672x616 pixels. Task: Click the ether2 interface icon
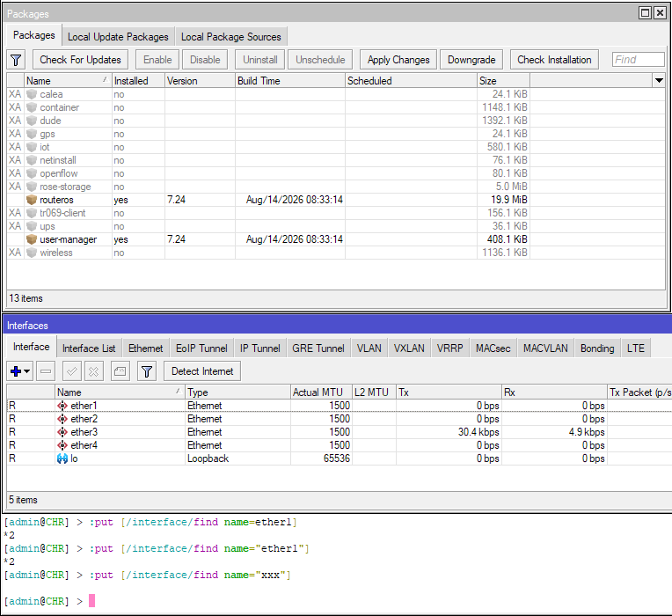62,419
